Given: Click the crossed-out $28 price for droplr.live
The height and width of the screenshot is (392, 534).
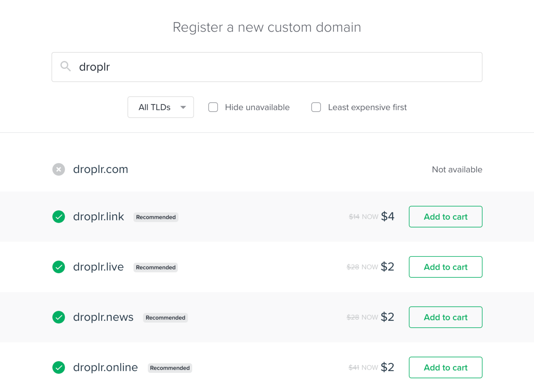Looking at the screenshot, I should 352,267.
